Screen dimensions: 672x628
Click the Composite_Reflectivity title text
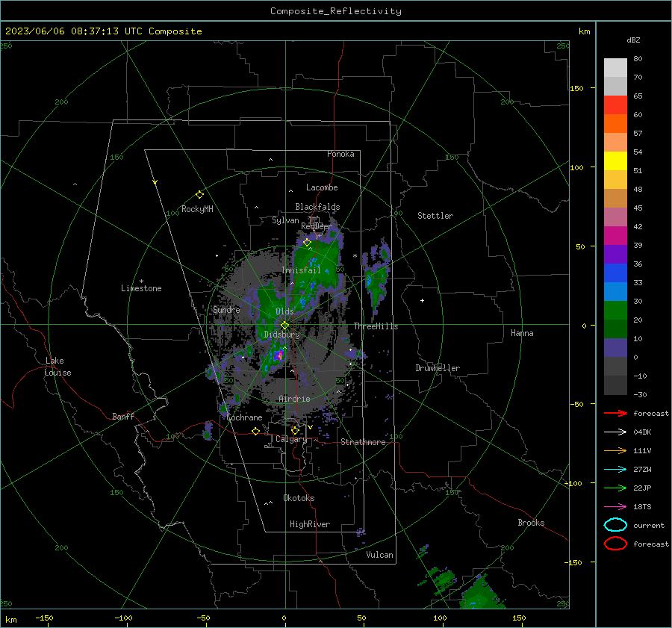pos(335,11)
